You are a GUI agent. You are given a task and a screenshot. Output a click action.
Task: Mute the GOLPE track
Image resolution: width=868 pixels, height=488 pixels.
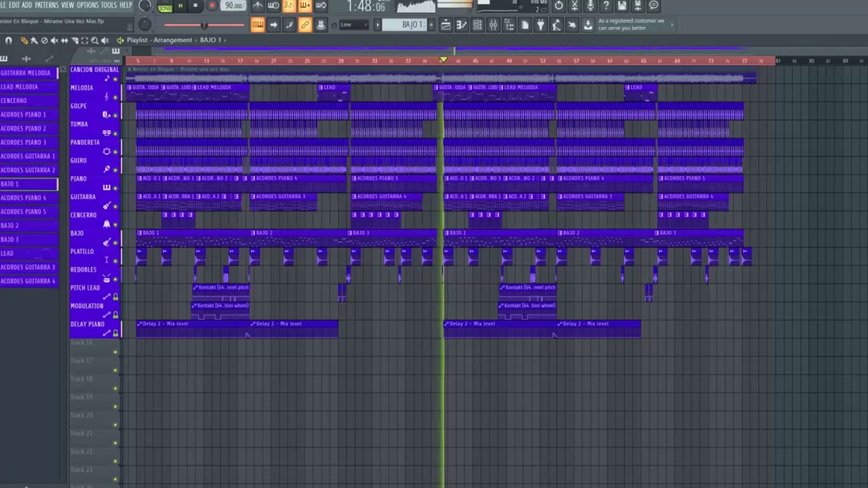(x=115, y=115)
